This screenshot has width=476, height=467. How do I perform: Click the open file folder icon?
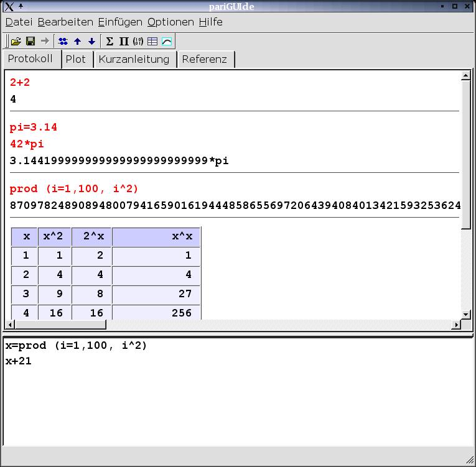point(16,42)
